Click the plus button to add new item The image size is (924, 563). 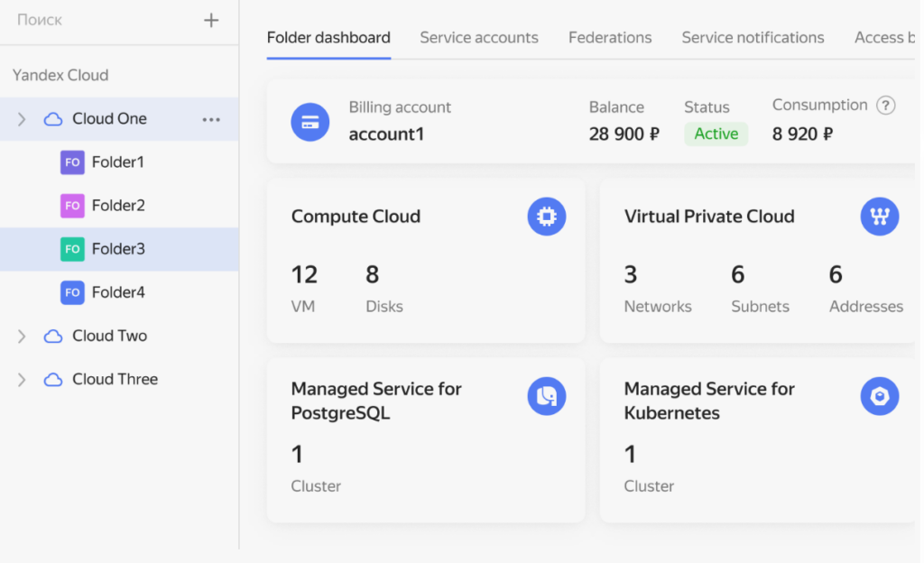point(210,20)
